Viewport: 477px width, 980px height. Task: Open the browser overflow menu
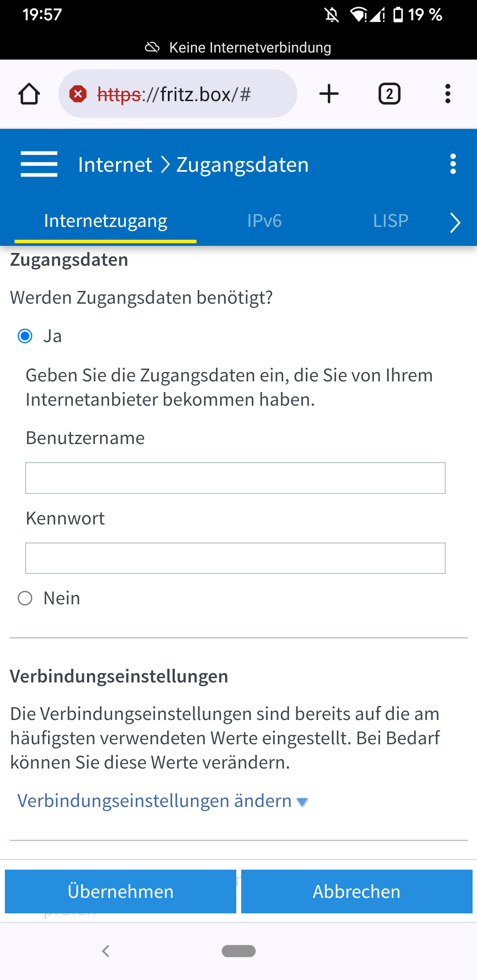coord(448,94)
